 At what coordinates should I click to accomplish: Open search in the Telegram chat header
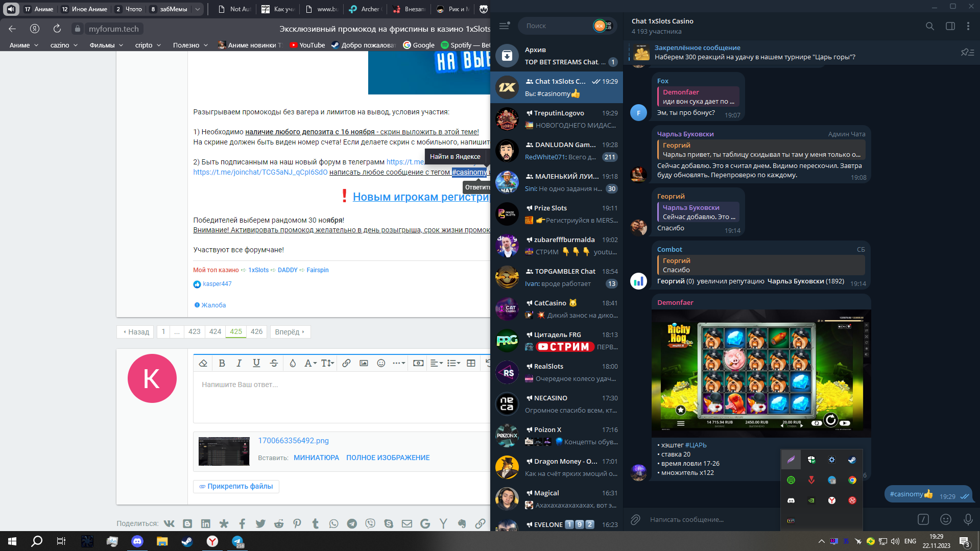click(930, 26)
